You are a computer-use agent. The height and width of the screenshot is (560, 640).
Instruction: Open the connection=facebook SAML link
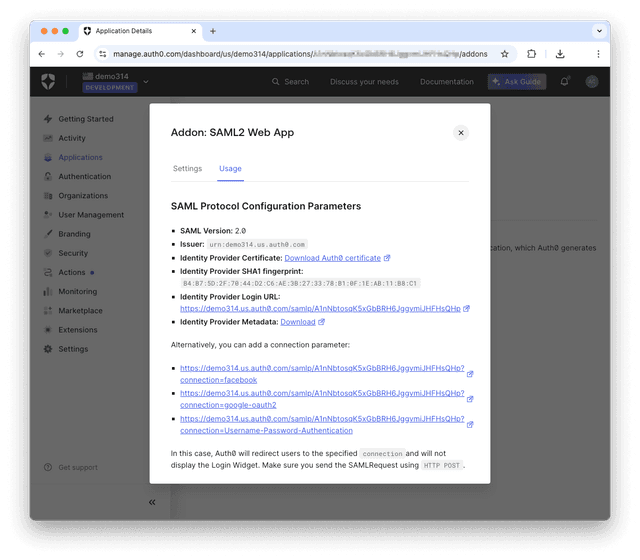click(322, 374)
